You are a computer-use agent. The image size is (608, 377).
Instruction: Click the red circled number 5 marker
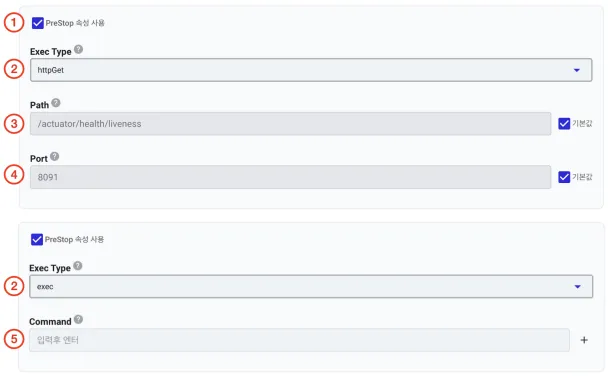14,339
